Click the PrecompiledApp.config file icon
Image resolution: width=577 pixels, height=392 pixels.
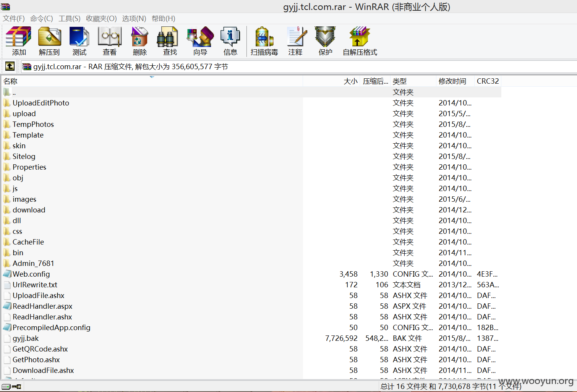coord(7,327)
